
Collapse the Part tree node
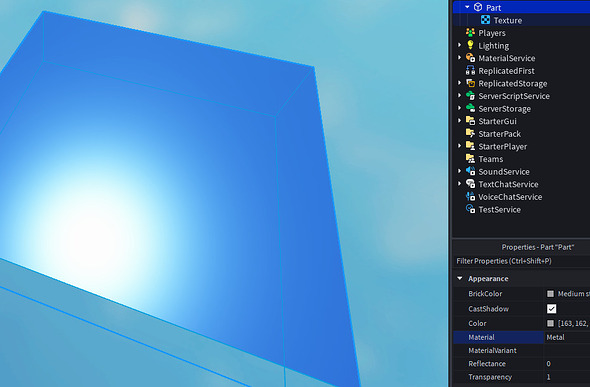(x=467, y=7)
